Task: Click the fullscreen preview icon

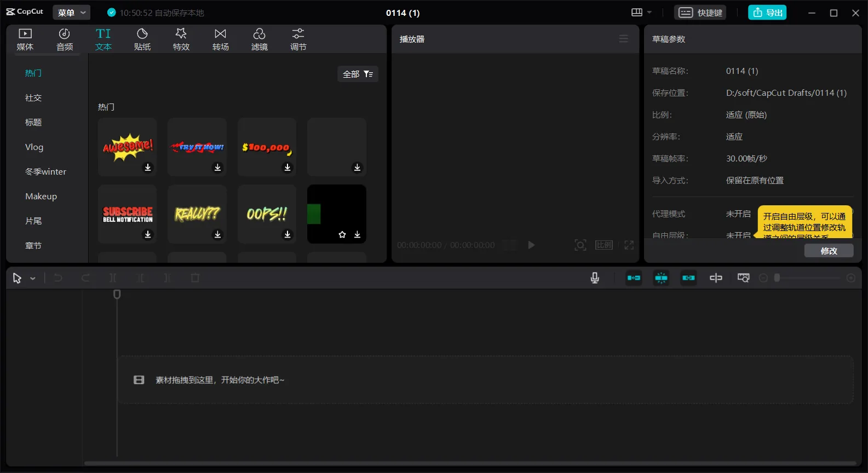Action: (629, 245)
